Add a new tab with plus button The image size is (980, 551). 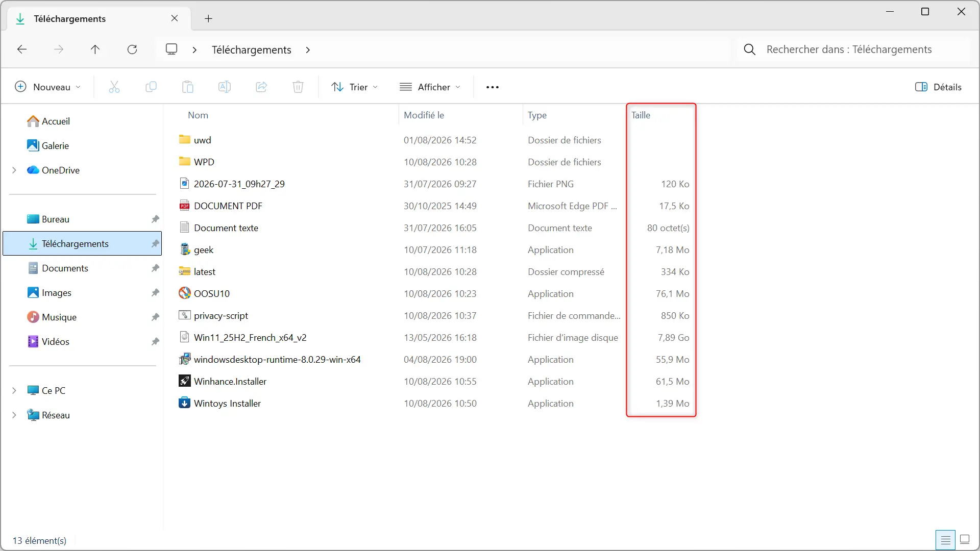208,19
